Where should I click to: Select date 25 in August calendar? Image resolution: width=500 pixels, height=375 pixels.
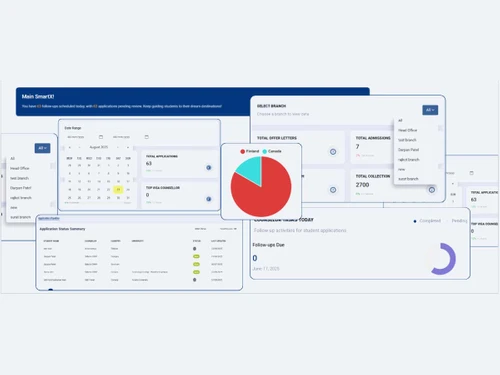pyautogui.click(x=70, y=198)
